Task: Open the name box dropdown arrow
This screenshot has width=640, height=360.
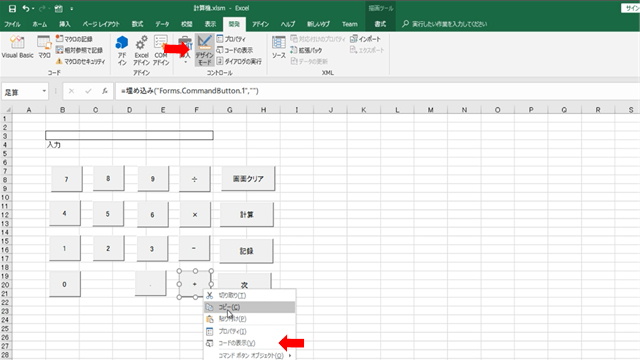Action: tap(44, 91)
